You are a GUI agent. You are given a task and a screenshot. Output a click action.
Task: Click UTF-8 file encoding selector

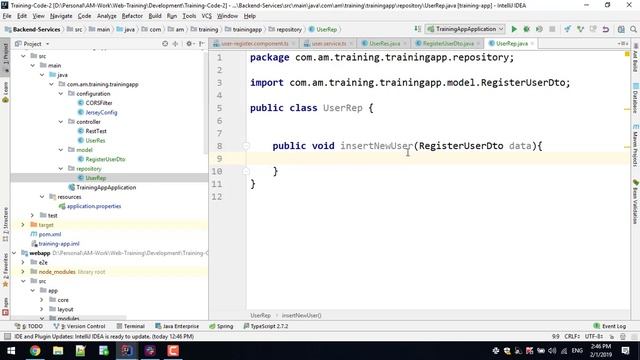(593, 336)
